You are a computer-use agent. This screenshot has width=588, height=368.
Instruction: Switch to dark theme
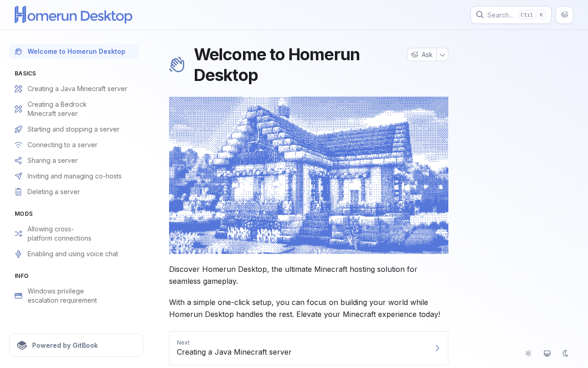coord(566,353)
